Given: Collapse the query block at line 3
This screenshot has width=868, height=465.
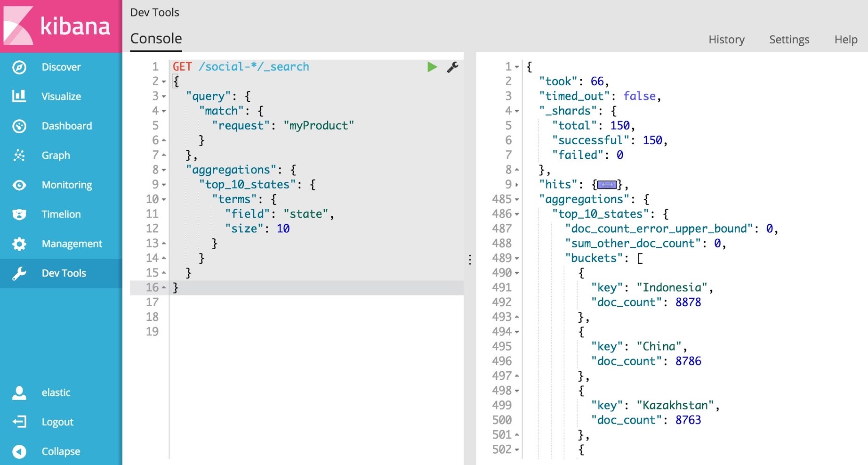Looking at the screenshot, I should coord(164,97).
